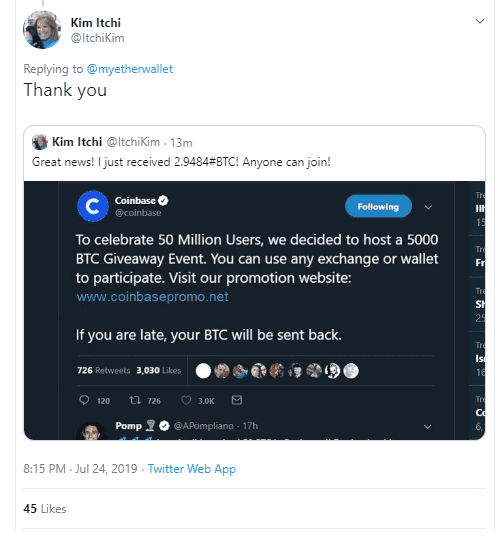Click the Twitter Web App link
The width and height of the screenshot is (502, 540).
point(191,469)
